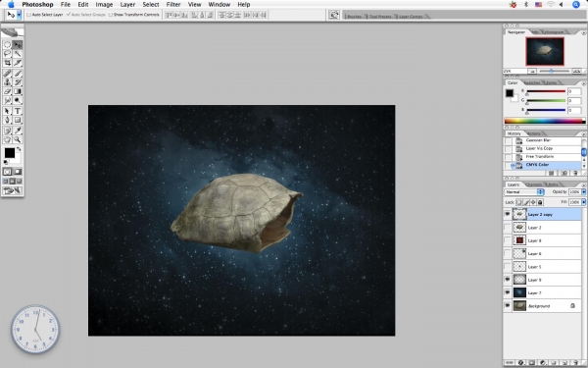
Task: Open Layers panel options menu arrow
Action: pyautogui.click(x=583, y=185)
